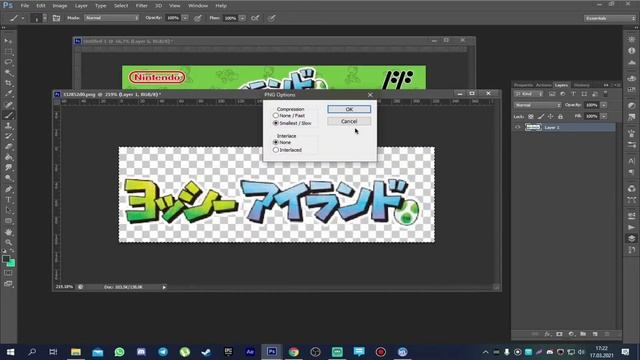Toggle lock position
The image size is (640, 360).
[551, 116]
